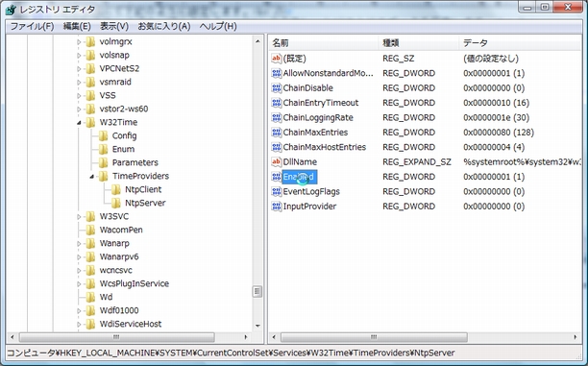Click the DWORD icon next to ChainLoggingRate
Image resolution: width=588 pixels, height=366 pixels.
[x=277, y=117]
